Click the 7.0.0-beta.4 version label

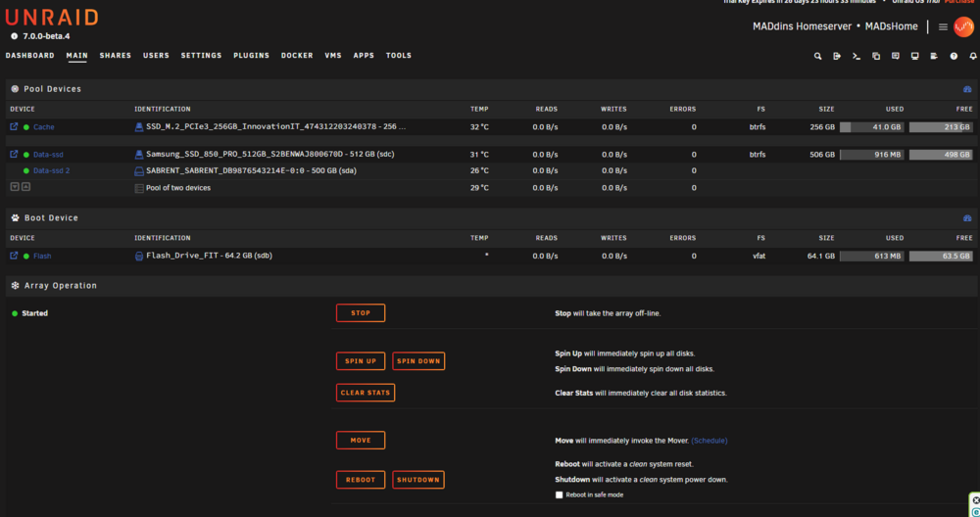coord(46,36)
